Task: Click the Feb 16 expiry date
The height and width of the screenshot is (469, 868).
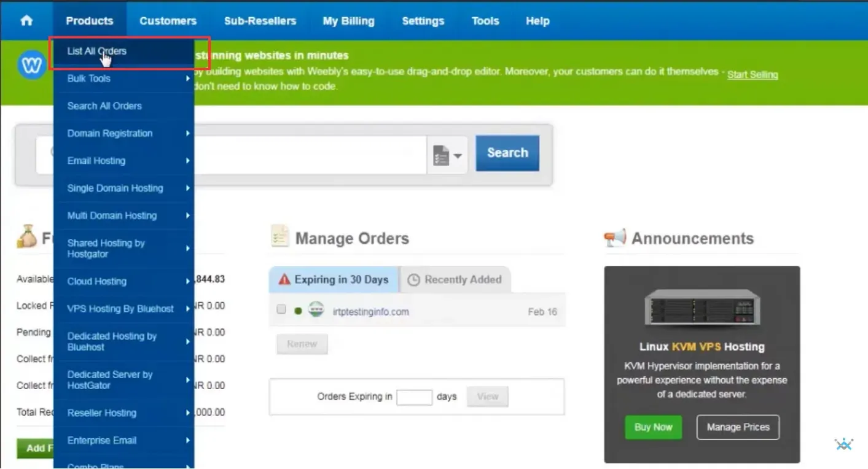Action: point(542,312)
